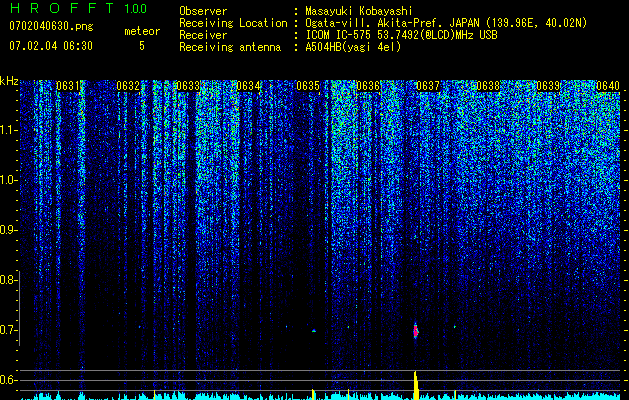Click the 0.6 kHz axis label
629x400 pixels.
[x=8, y=380]
